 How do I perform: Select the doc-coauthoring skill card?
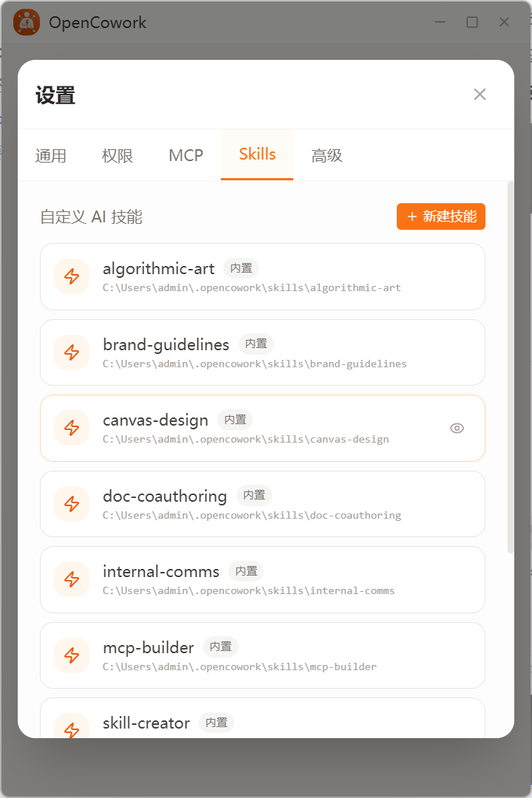coord(263,504)
